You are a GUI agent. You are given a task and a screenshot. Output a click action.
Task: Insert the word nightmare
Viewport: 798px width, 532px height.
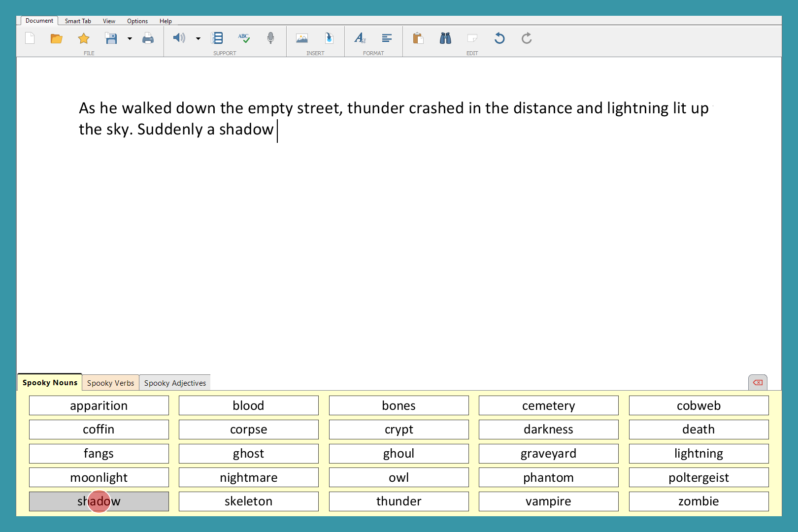249,477
